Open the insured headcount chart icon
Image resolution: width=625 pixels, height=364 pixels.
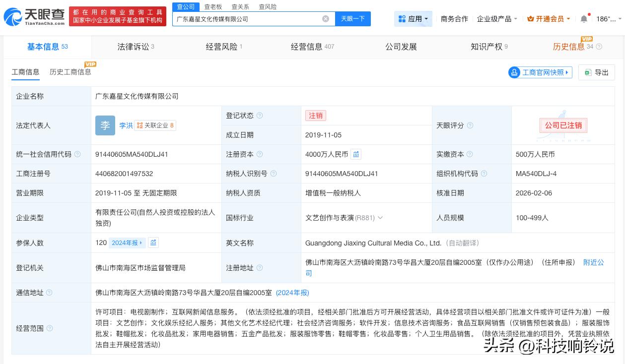[x=153, y=243]
